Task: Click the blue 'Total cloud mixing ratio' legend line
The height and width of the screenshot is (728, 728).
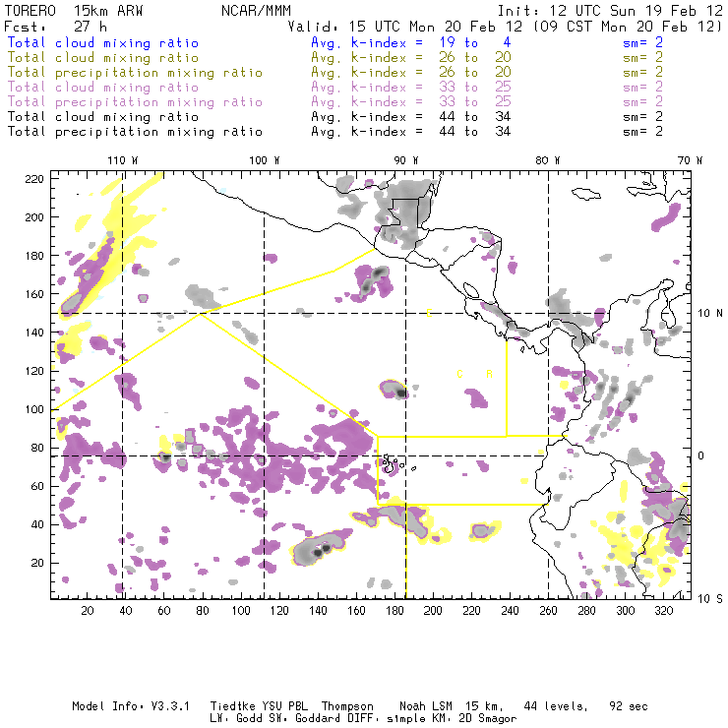Action: click(103, 43)
